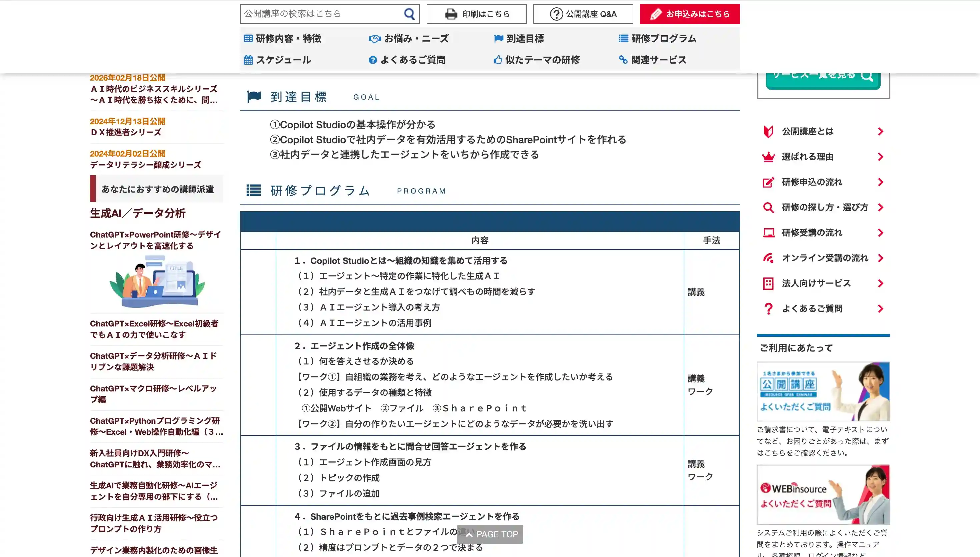This screenshot has width=980, height=557.
Task: Open the WEBinsource よくいただくご質問 banner
Action: pyautogui.click(x=823, y=495)
